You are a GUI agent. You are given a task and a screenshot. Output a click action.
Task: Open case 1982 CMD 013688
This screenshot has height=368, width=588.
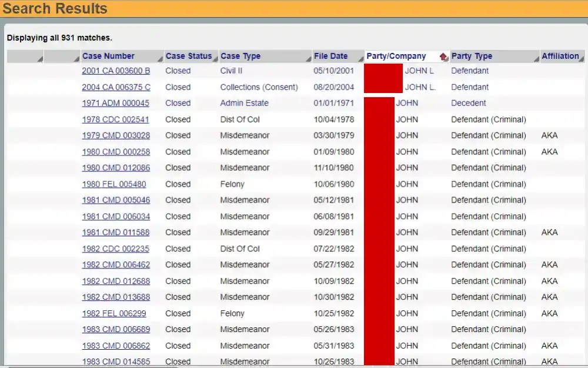pyautogui.click(x=116, y=297)
